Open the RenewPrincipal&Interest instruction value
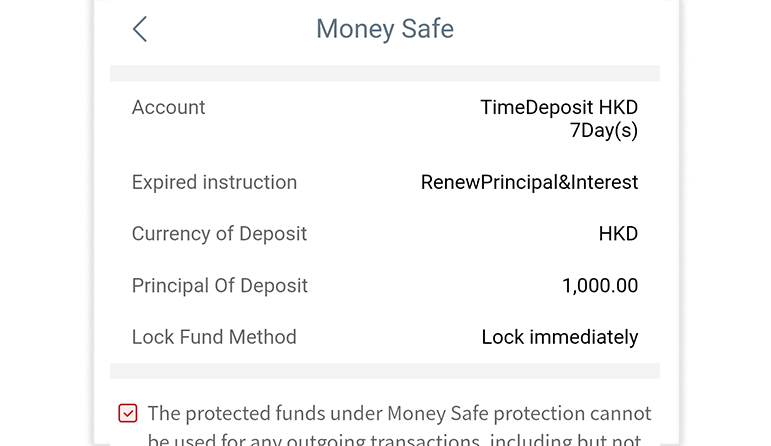The image size is (771, 446). tap(529, 182)
